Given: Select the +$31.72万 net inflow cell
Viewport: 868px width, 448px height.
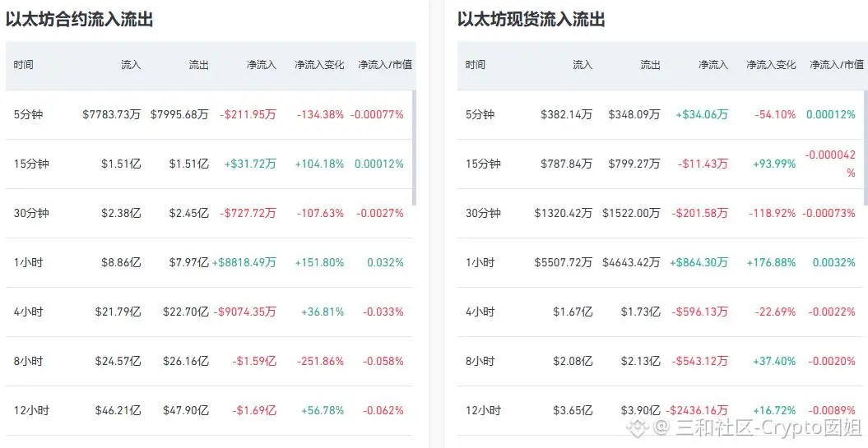Looking at the screenshot, I should pyautogui.click(x=250, y=164).
